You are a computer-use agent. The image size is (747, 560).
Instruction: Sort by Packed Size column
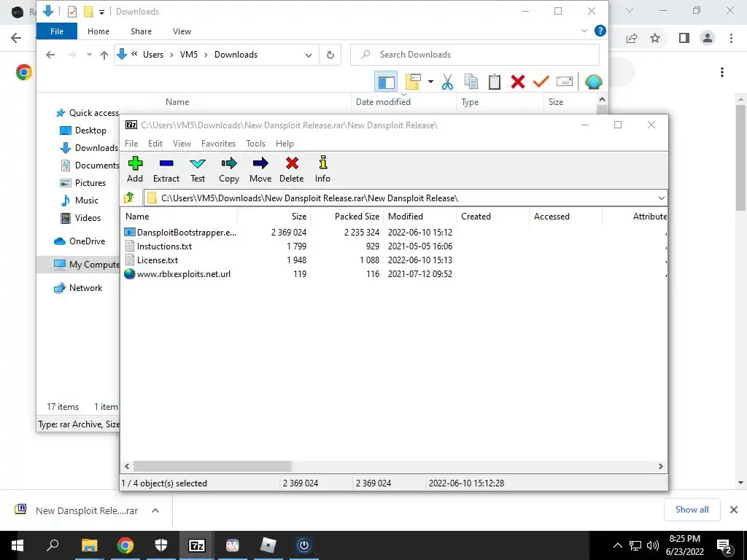point(347,216)
